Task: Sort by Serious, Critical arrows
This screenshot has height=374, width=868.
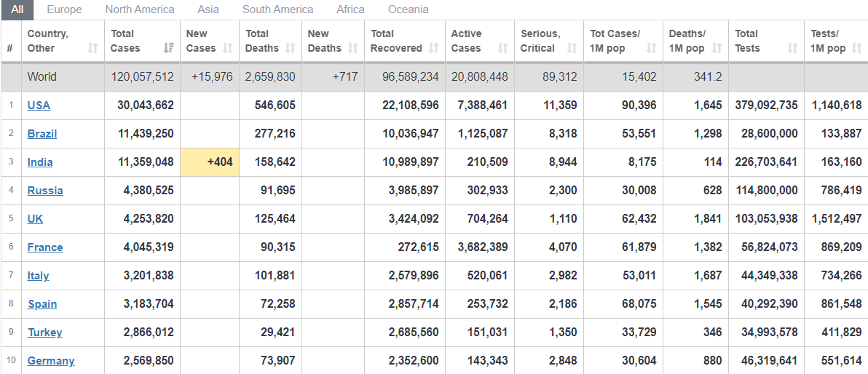Action: click(x=572, y=49)
